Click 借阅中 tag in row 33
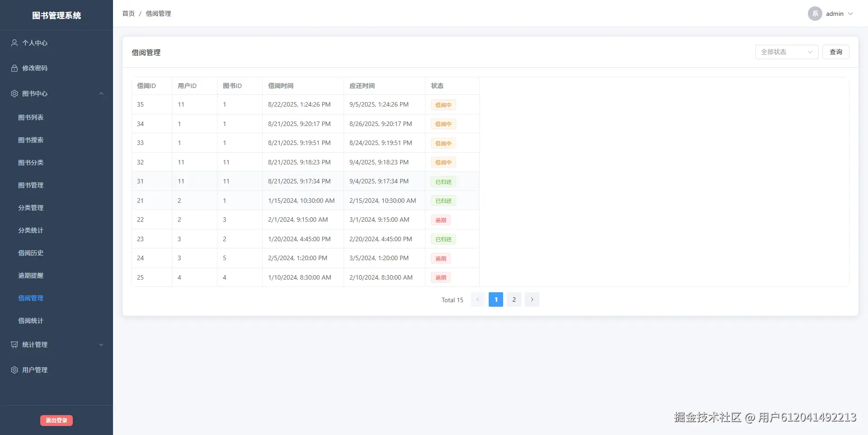The height and width of the screenshot is (435, 868). (443, 143)
